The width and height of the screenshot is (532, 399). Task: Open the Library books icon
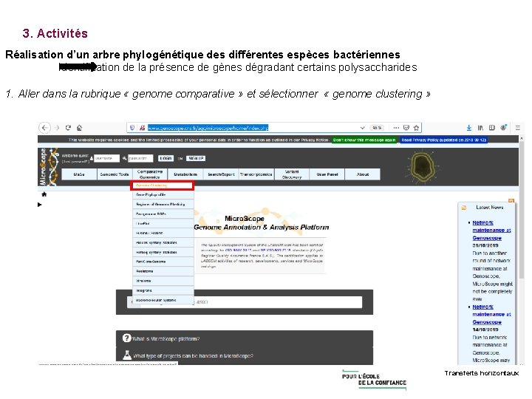pos(480,128)
